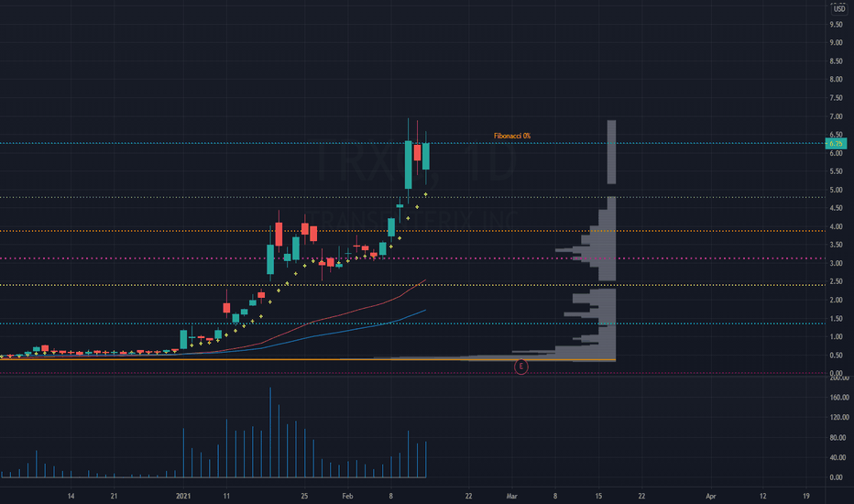Click the E earnings marker on the chart

coord(520,367)
